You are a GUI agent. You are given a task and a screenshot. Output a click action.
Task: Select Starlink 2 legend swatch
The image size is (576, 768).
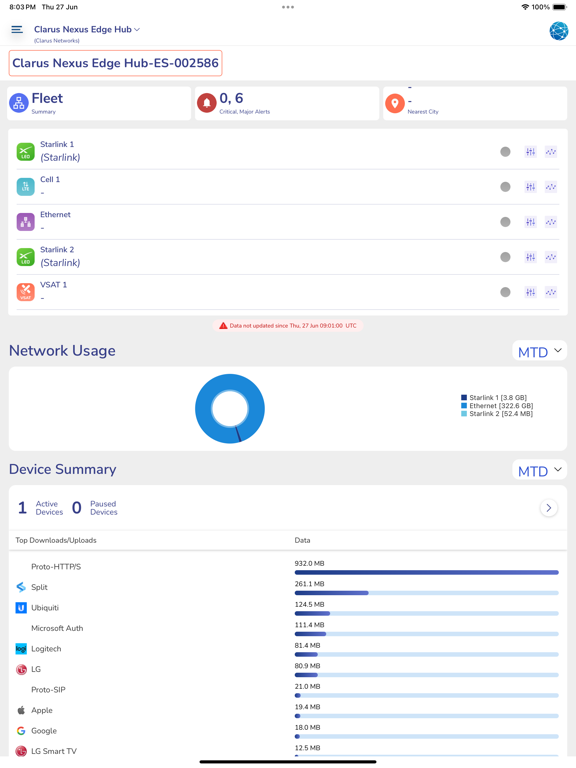click(464, 414)
